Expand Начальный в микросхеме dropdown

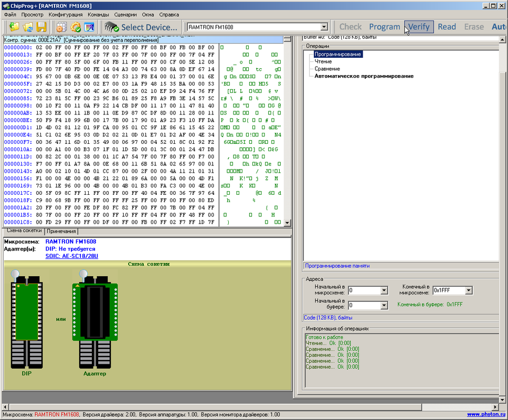pos(384,290)
